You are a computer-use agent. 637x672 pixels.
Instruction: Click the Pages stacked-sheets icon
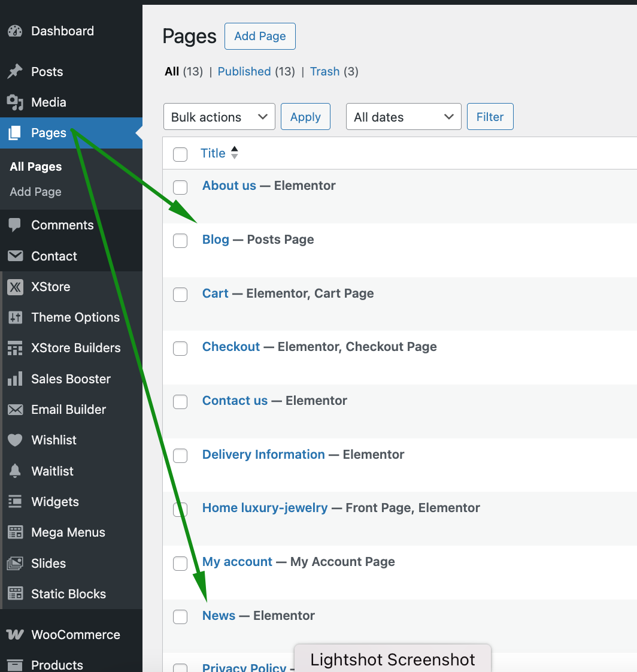(14, 133)
